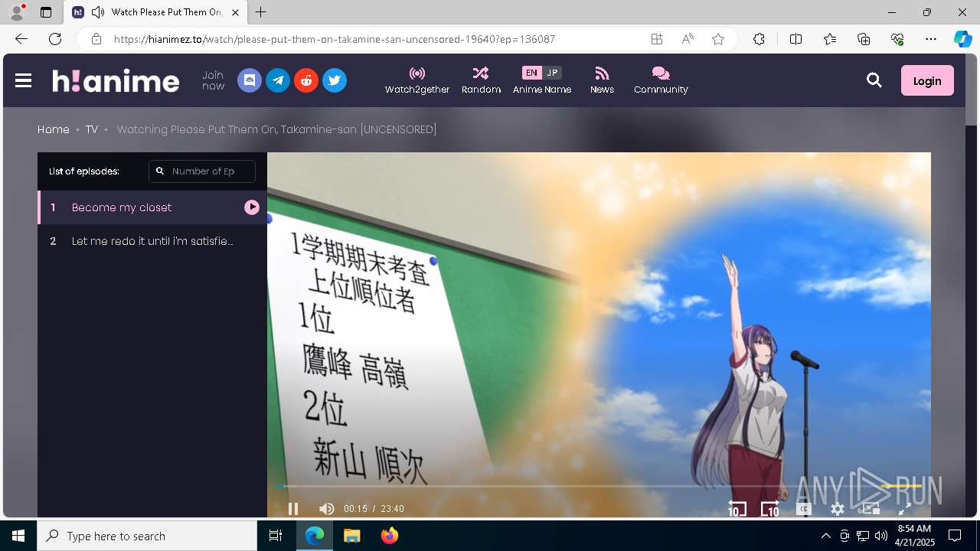980x551 pixels.
Task: Open the app available icon in address bar
Action: pyautogui.click(x=657, y=39)
